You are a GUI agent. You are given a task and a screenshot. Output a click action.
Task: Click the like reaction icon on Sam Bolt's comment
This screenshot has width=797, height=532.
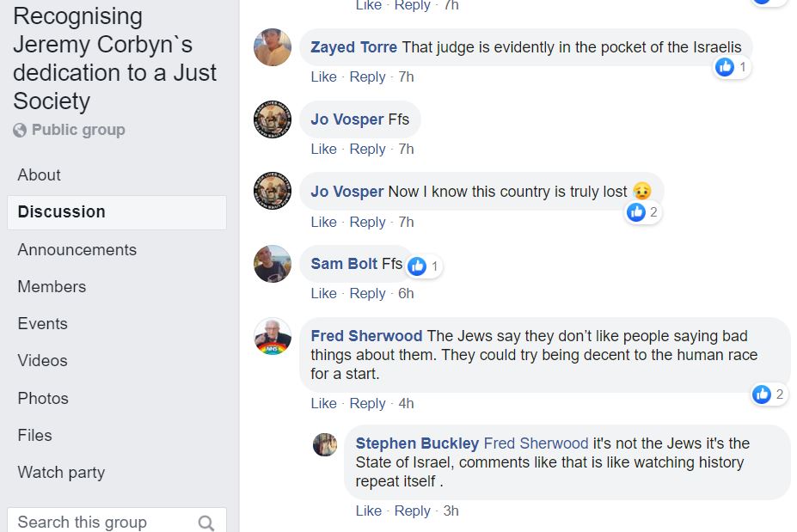click(x=417, y=266)
